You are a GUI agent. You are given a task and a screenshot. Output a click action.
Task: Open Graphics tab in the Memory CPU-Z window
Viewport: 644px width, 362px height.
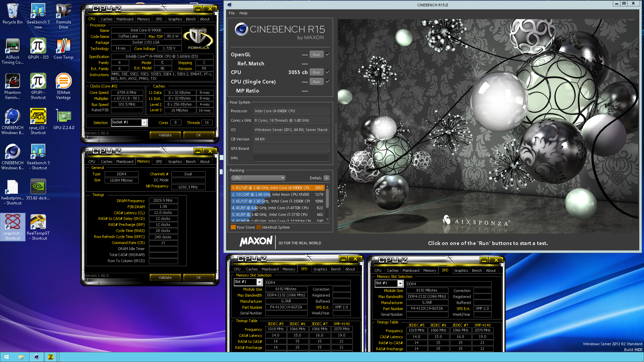pos(175,162)
